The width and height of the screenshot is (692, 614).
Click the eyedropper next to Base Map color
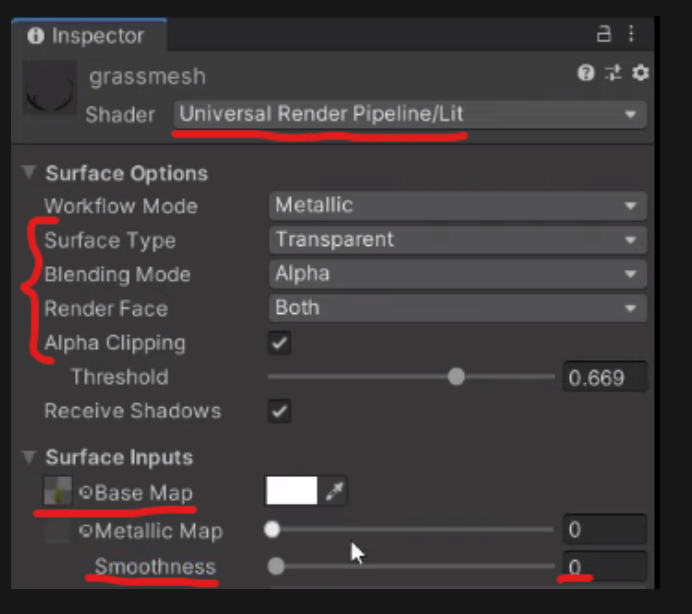[334, 491]
